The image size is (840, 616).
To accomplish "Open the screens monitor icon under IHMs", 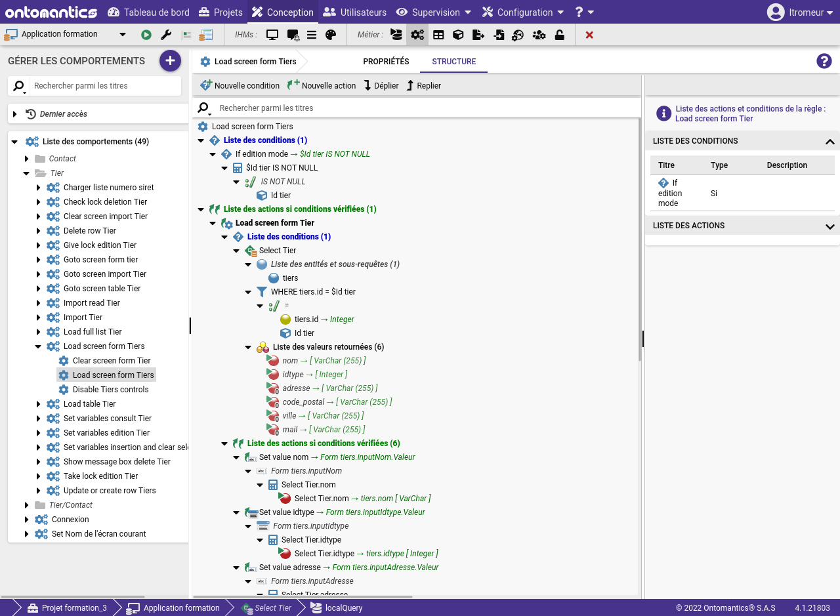I will point(272,35).
